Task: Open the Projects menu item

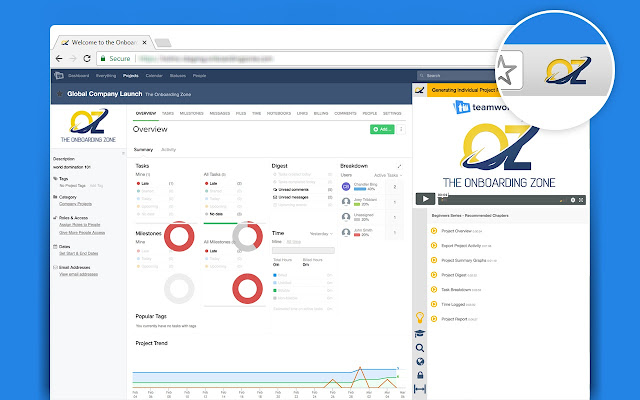Action: tap(131, 76)
